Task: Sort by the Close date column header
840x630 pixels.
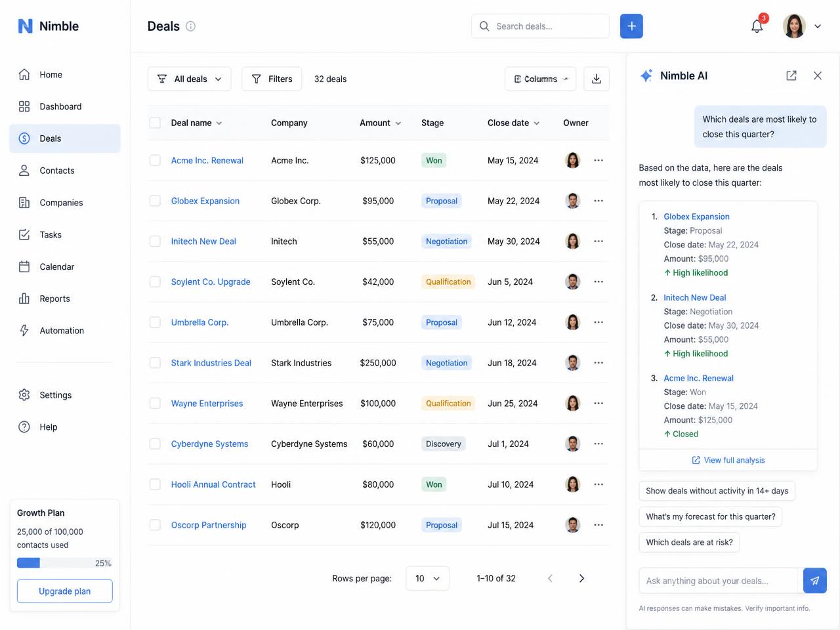Action: click(x=513, y=123)
